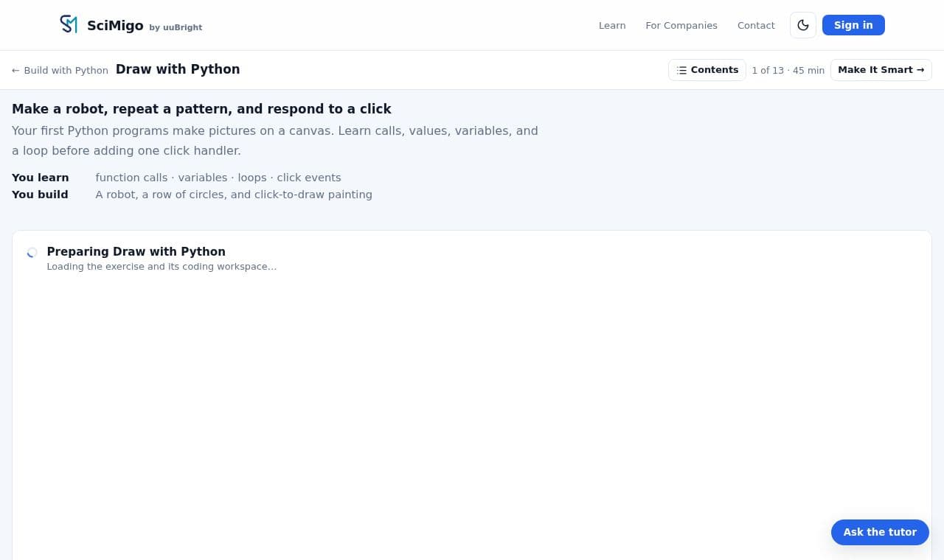Click the "Draw with Python" page title
944x560 pixels.
178,69
